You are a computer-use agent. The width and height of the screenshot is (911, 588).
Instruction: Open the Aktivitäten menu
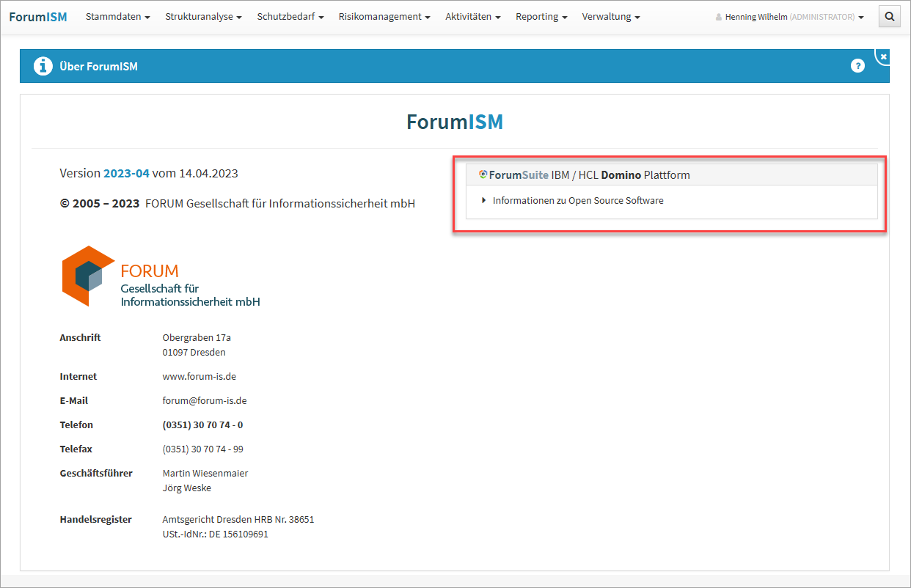(x=473, y=16)
